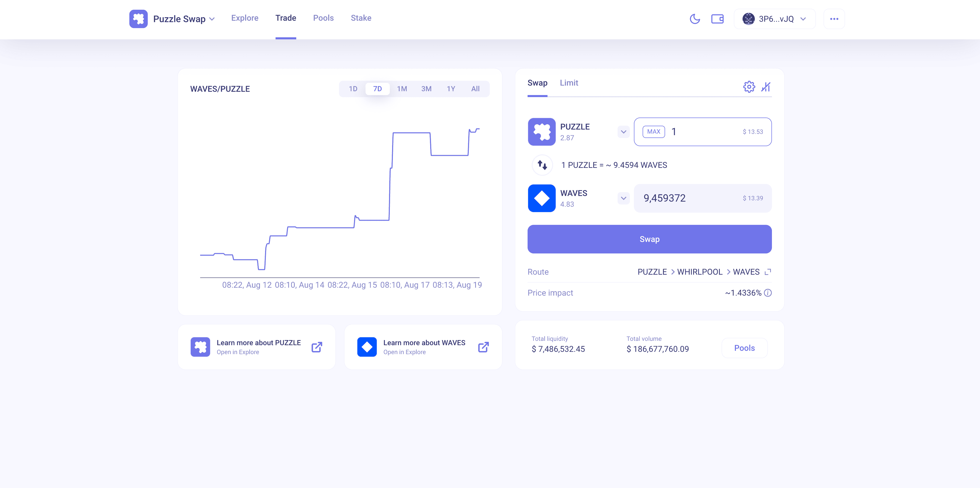980x488 pixels.
Task: Open the Stake navigation item
Action: pos(361,18)
